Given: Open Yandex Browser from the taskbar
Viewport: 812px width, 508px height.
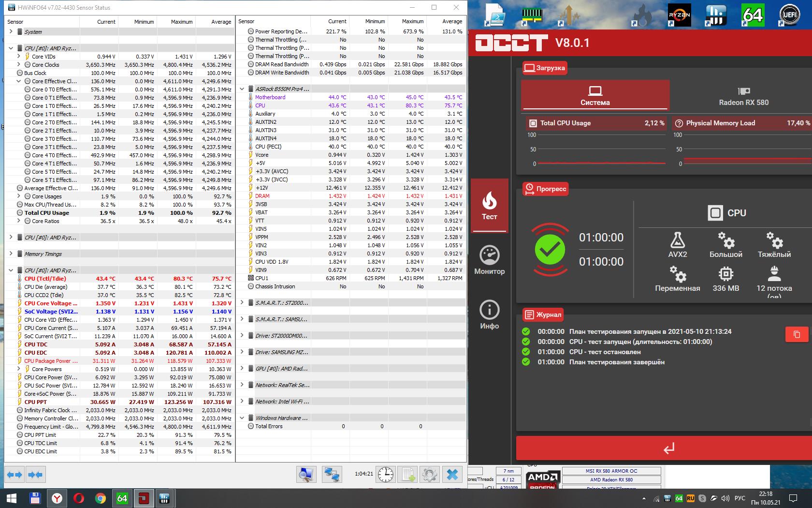Looking at the screenshot, I should click(x=57, y=498).
